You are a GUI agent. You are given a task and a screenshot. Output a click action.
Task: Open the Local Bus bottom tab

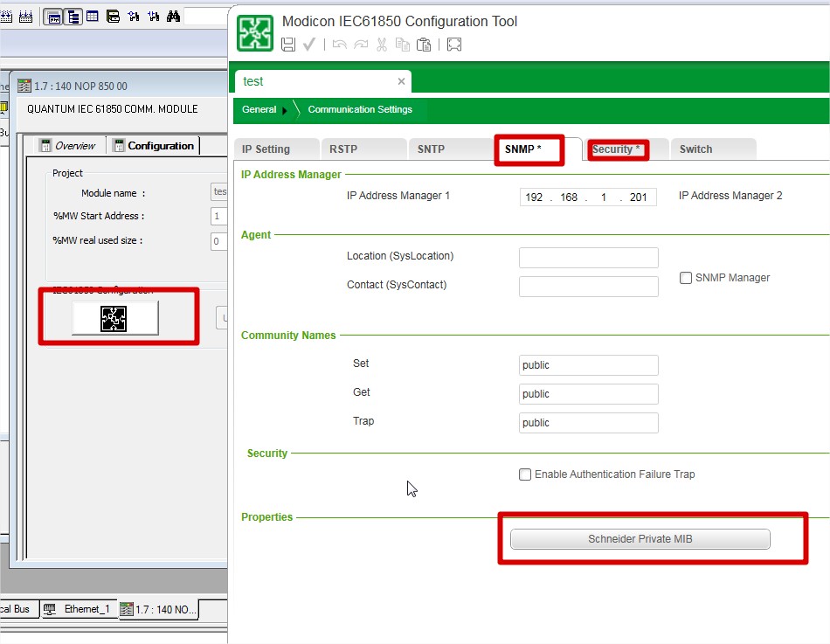[18, 609]
